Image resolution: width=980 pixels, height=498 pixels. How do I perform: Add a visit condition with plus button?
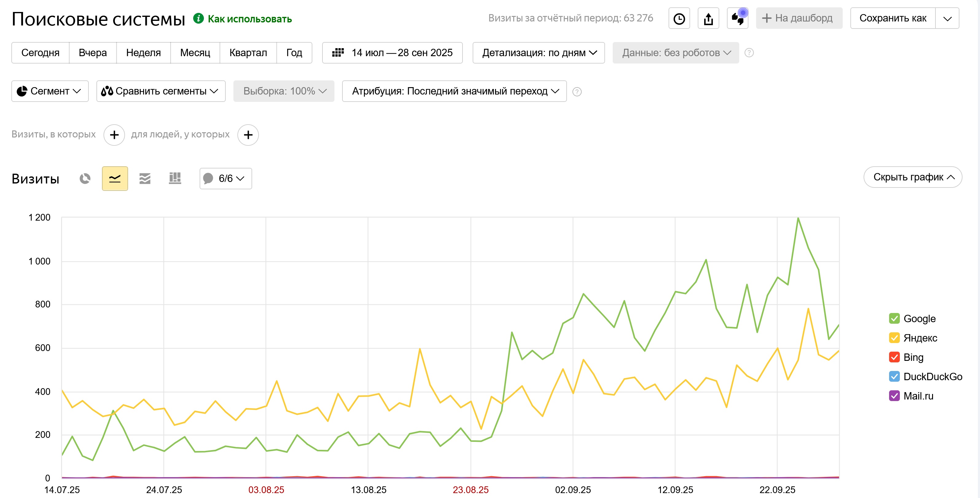tap(114, 135)
